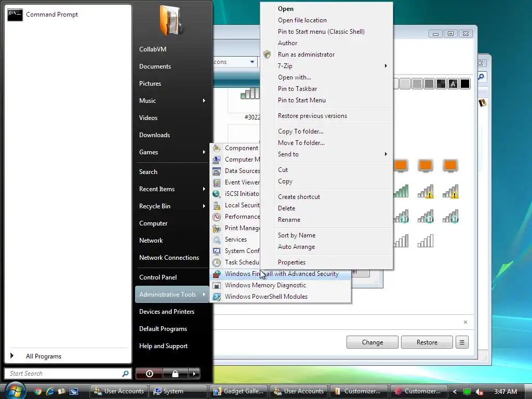Open Component Services icon in Administrative Tools
The image size is (532, 399).
(217, 148)
